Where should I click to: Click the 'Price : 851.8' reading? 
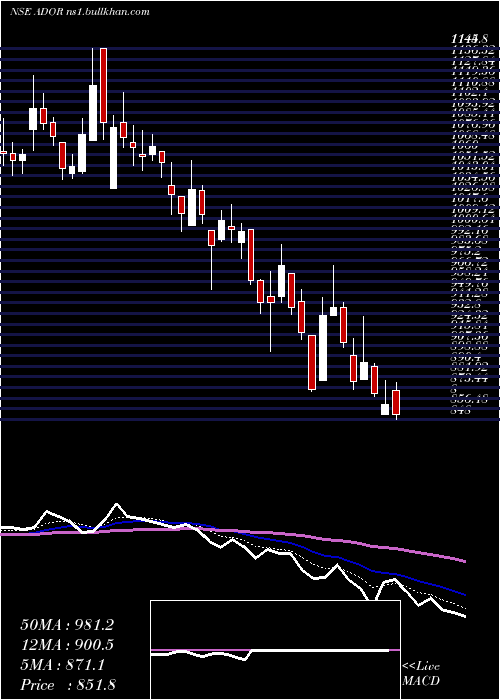click(69, 685)
